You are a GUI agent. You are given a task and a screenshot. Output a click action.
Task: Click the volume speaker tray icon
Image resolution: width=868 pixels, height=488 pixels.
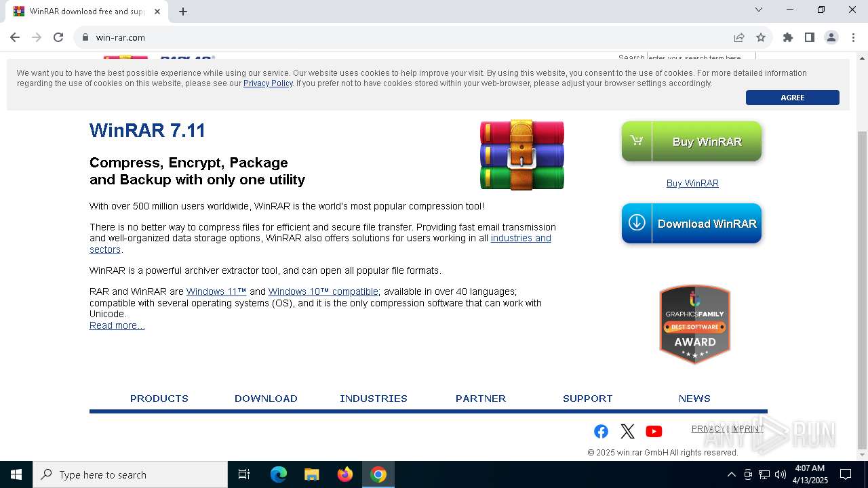[781, 474]
